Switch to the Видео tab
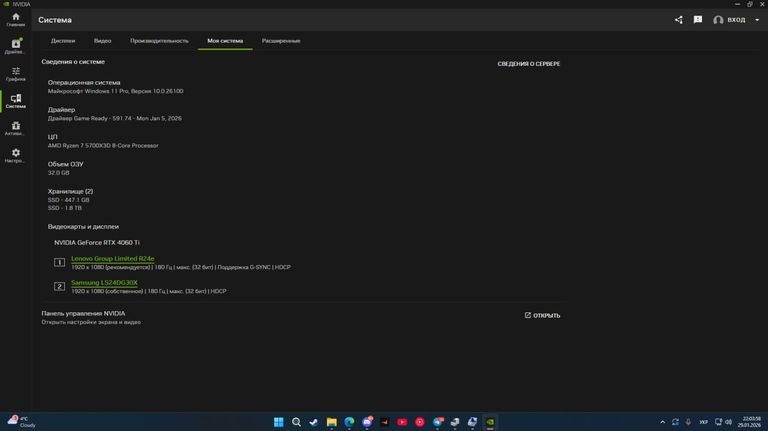The image size is (768, 431). (x=102, y=41)
